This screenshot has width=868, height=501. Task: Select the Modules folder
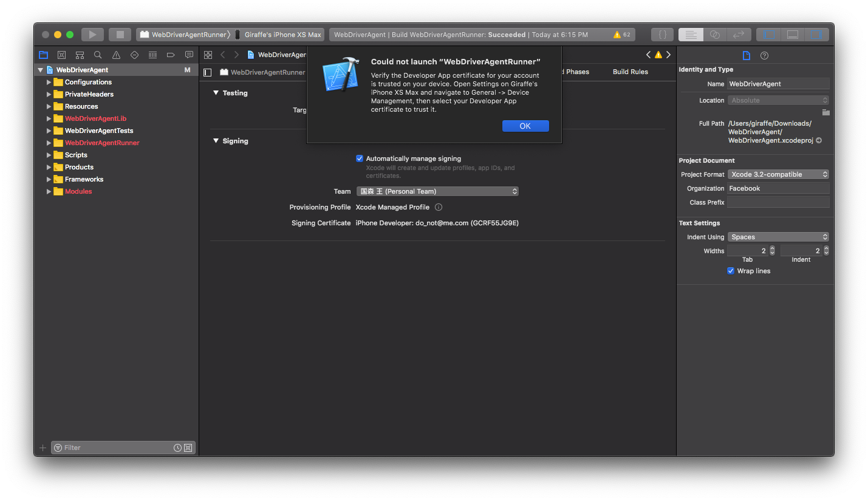pyautogui.click(x=78, y=191)
